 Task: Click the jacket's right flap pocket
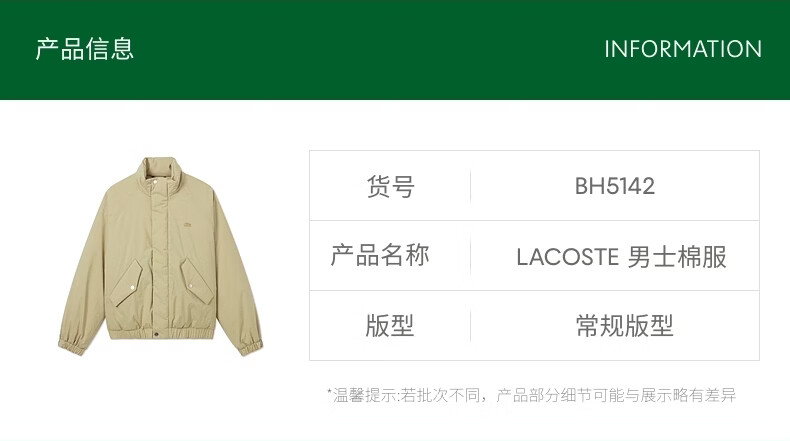click(x=197, y=281)
